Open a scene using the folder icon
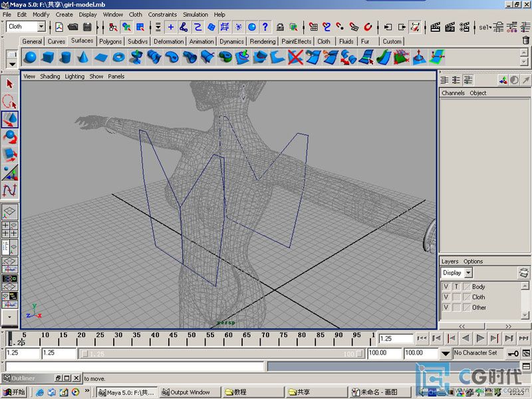 click(73, 27)
